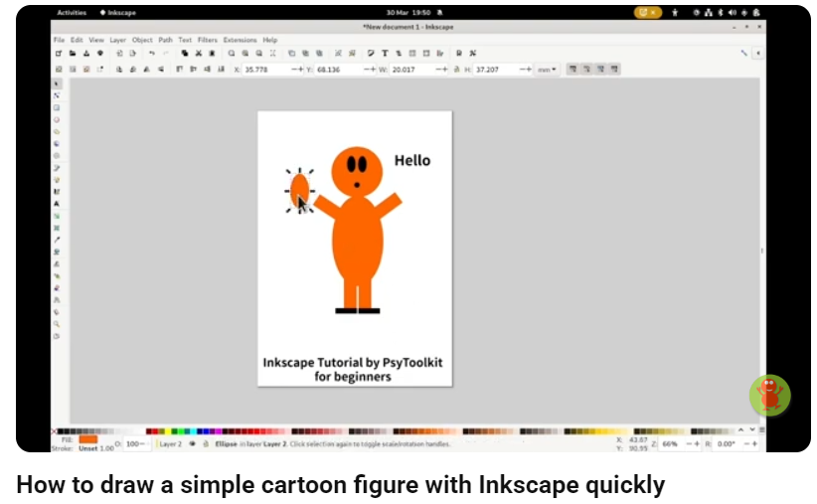Click the Print document icon
The height and width of the screenshot is (504, 817).
click(100, 53)
